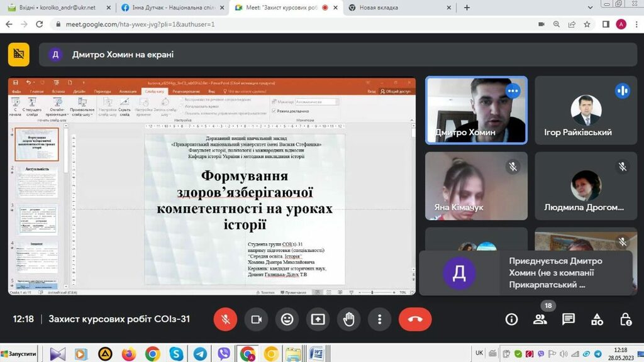Image resolution: width=644 pixels, height=362 pixels.
Task: Raise your hand in the meeting
Action: (348, 319)
